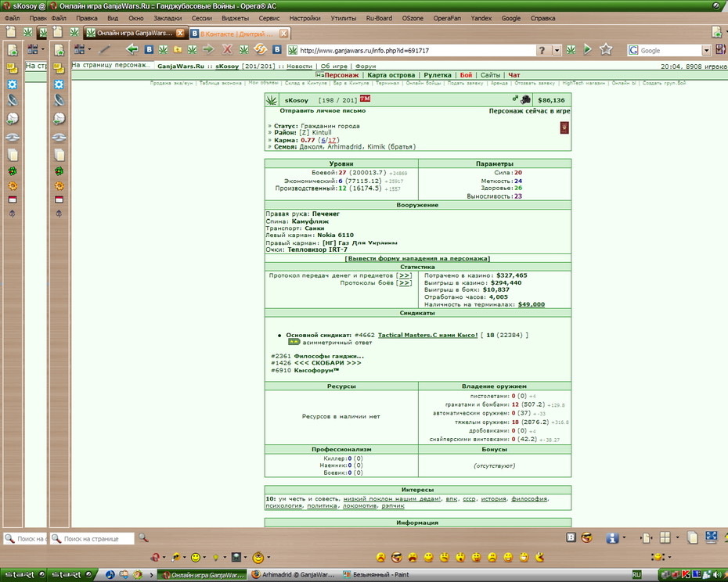The height and width of the screenshot is (582, 728).
Task: Click the orange reload icon in toolbar
Action: tap(261, 48)
